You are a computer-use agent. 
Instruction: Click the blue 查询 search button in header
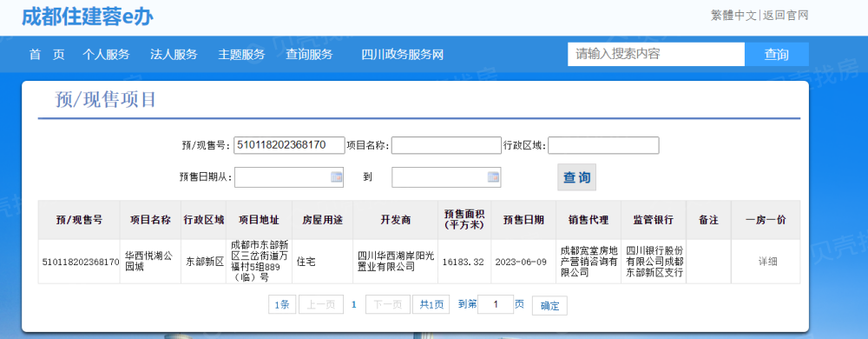coord(777,54)
